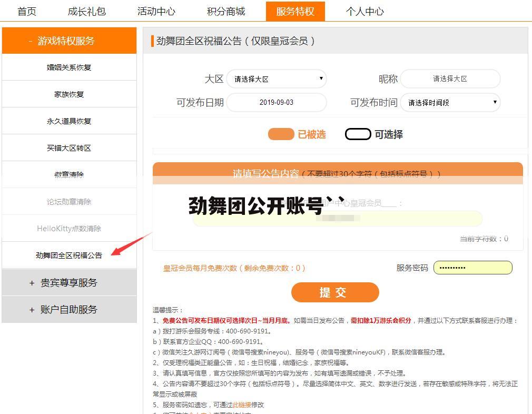Open 个人中心 tab
The width and height of the screenshot is (532, 414).
tap(364, 11)
